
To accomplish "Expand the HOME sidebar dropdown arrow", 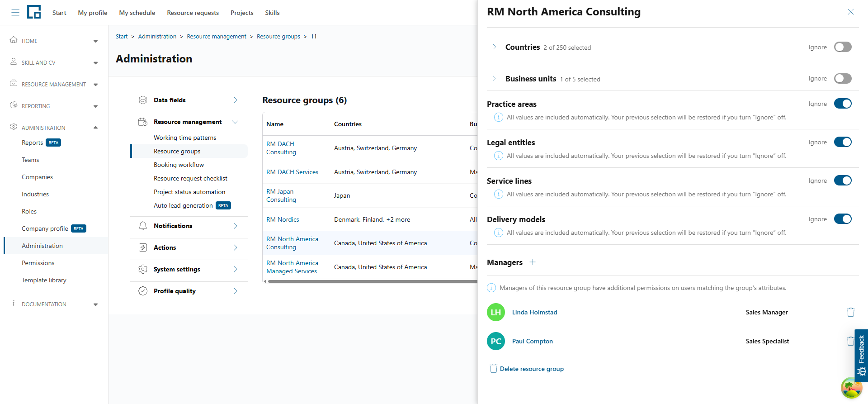I will (x=95, y=41).
